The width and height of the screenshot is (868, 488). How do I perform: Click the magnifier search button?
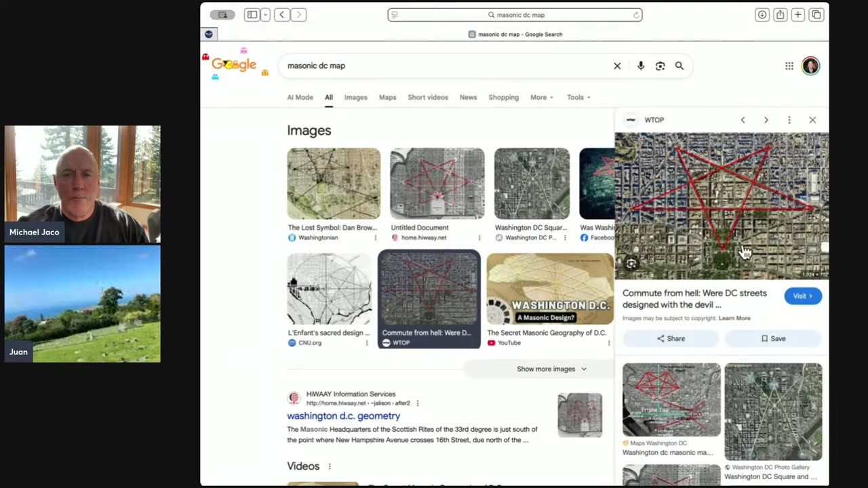[x=679, y=66]
